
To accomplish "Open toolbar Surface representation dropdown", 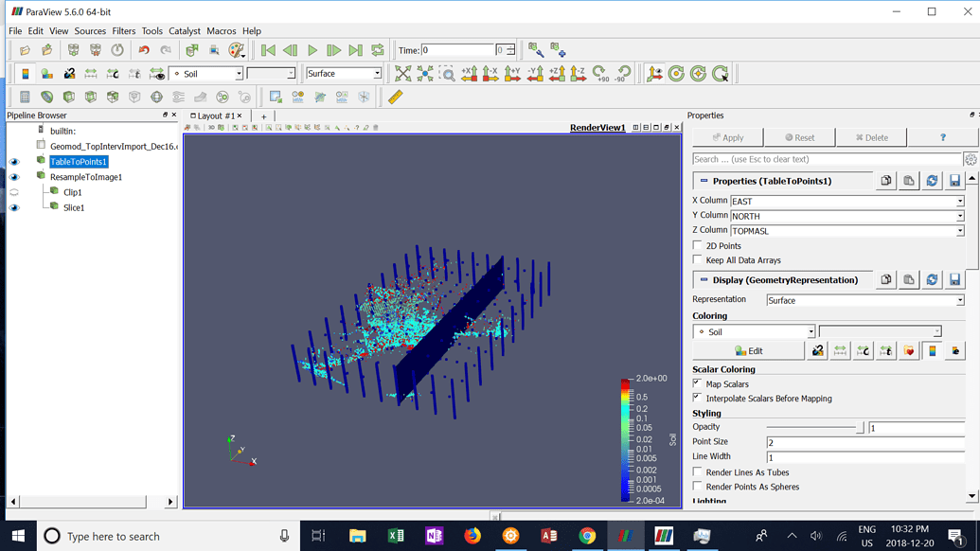I will pyautogui.click(x=344, y=74).
